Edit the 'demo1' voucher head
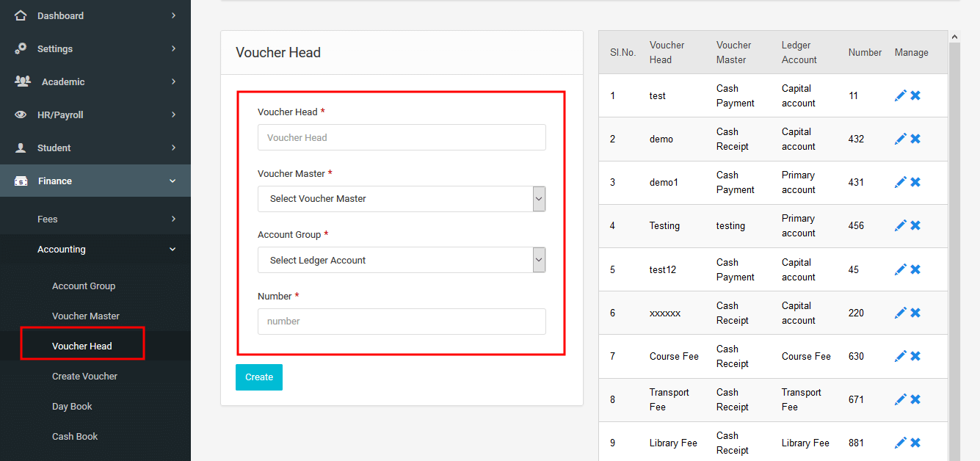Screen dimensions: 980x461 pos(901,182)
